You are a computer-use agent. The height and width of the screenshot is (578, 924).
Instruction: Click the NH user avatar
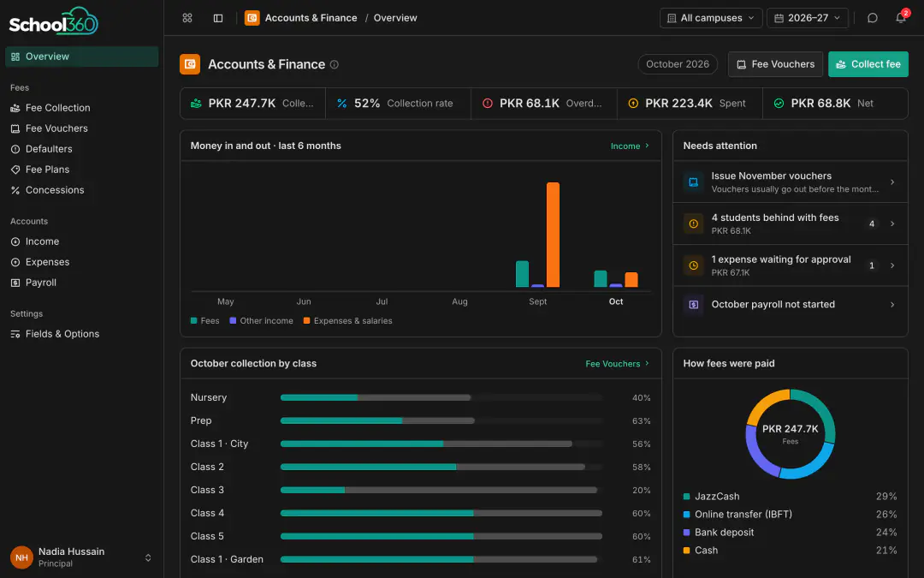click(21, 557)
